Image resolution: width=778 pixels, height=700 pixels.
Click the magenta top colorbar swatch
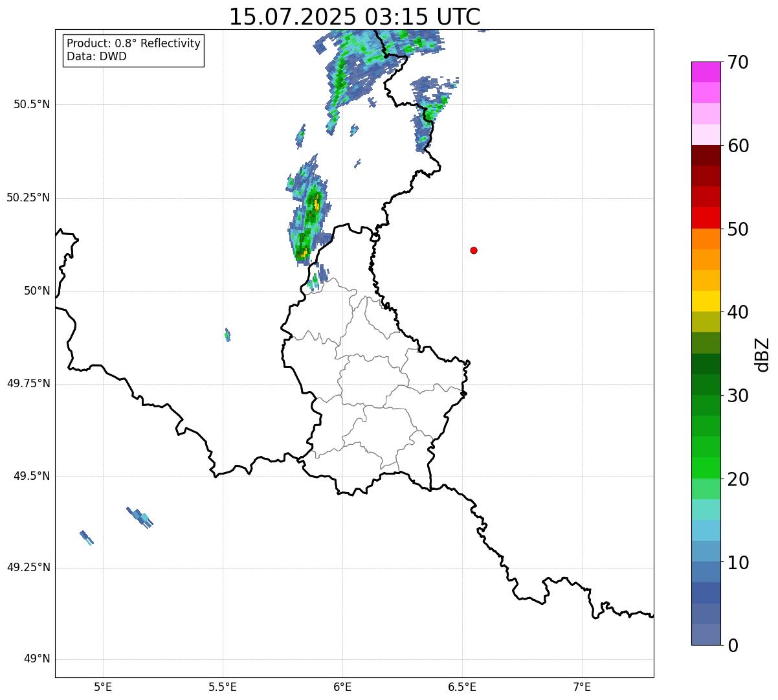point(706,72)
